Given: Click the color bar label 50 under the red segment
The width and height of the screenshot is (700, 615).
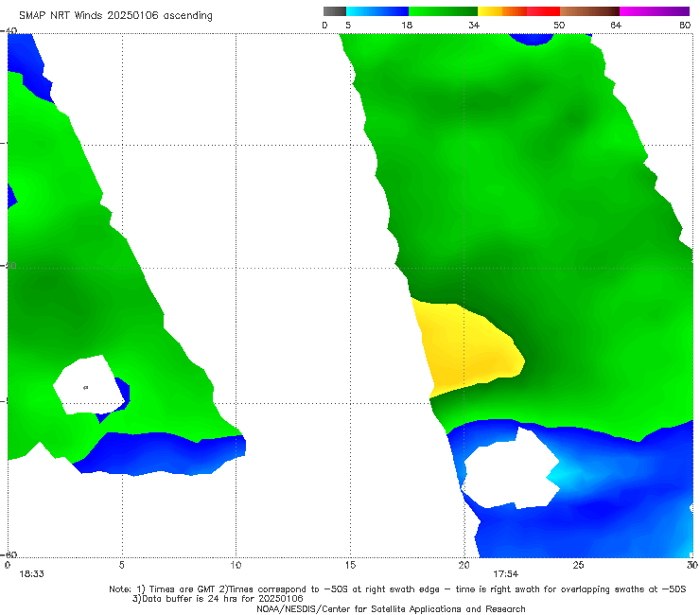Looking at the screenshot, I should click(559, 26).
